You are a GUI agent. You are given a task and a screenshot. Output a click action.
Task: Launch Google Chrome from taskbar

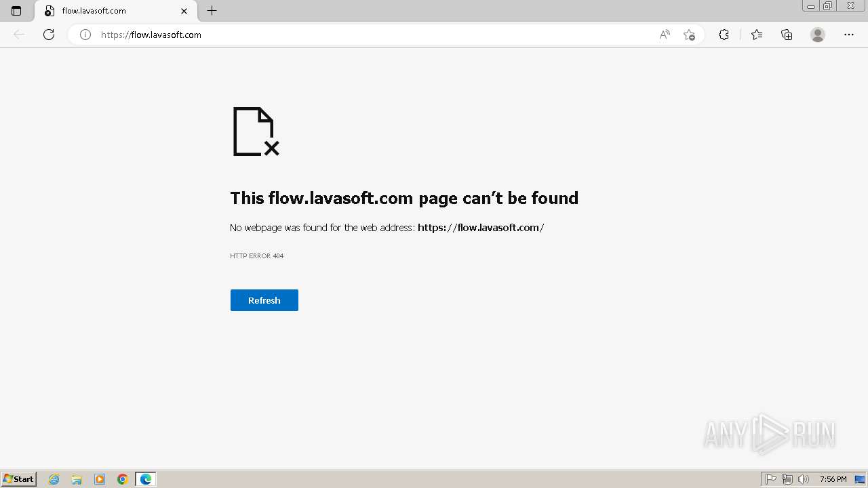[x=123, y=479]
